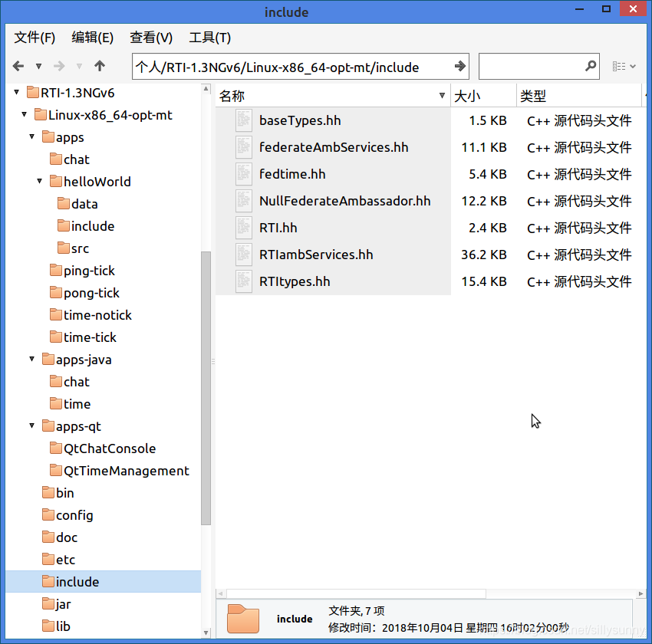Select the RTIambServices.hh file icon
Image resolution: width=652 pixels, height=644 pixels.
click(x=244, y=255)
